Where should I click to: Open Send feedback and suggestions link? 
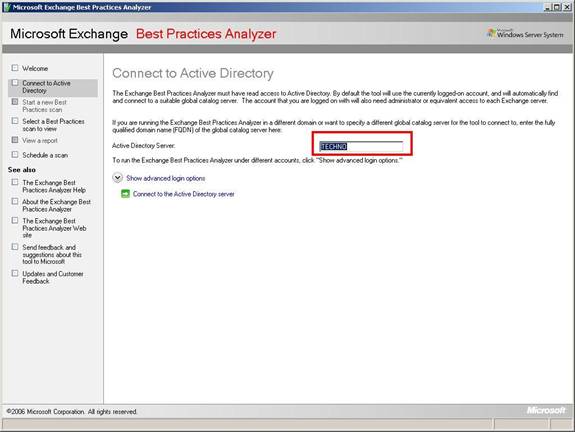[x=52, y=254]
